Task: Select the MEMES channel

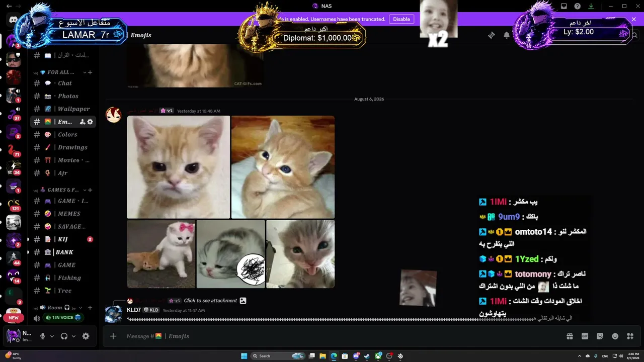Action: tap(63, 214)
